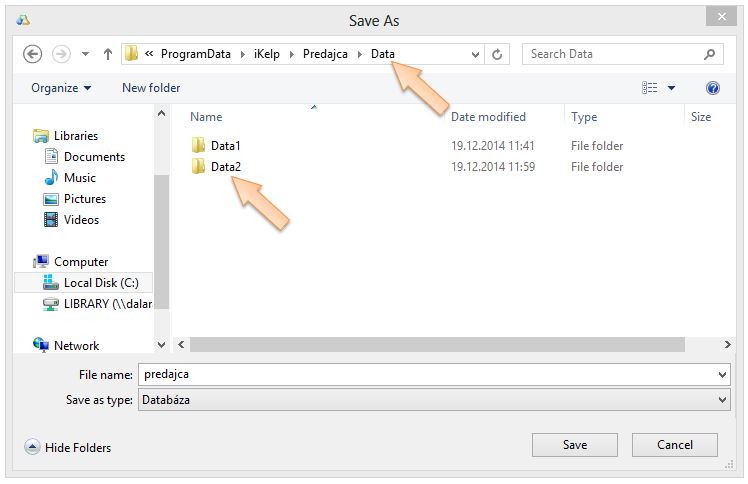The height and width of the screenshot is (484, 748).
Task: Click the Back navigation arrow
Action: (x=32, y=54)
